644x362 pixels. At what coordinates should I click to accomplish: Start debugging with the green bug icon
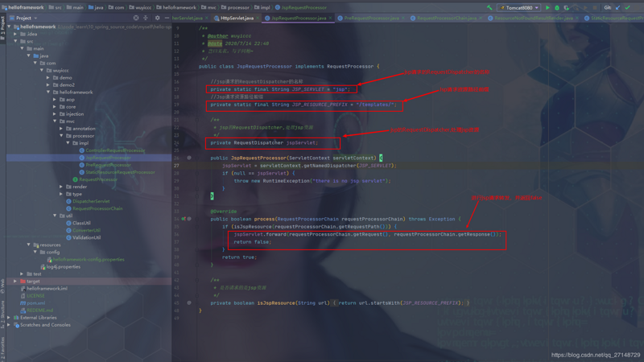(x=557, y=7)
